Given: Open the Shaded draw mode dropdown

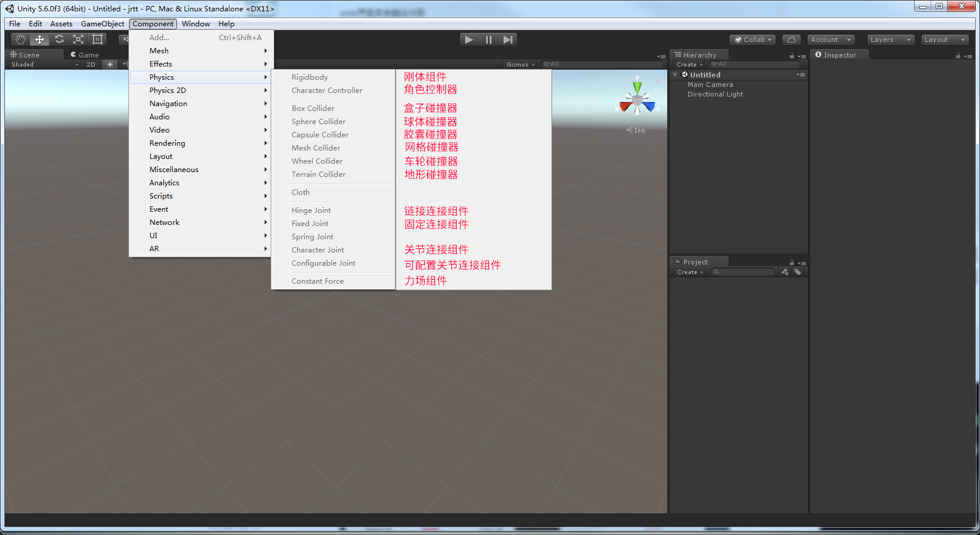Looking at the screenshot, I should [44, 65].
